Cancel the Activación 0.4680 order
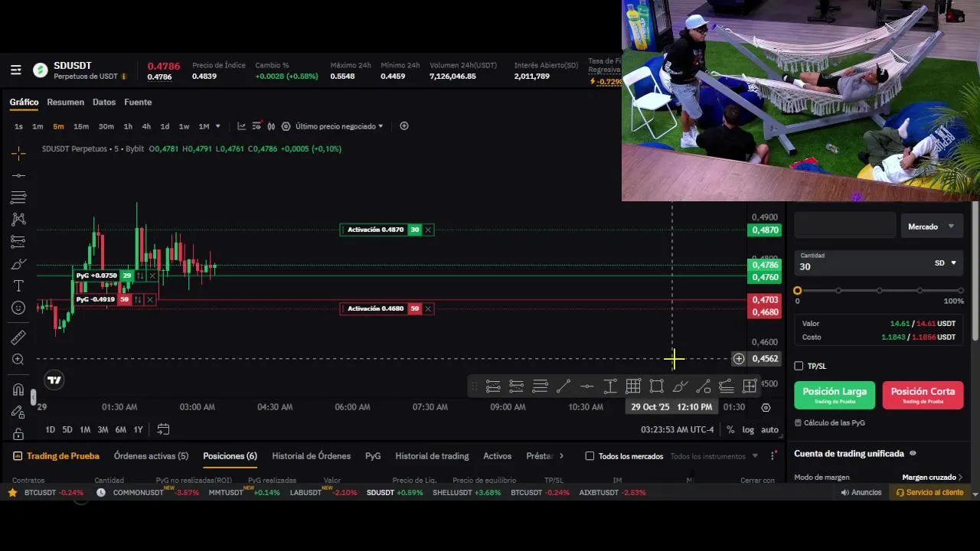The height and width of the screenshot is (551, 980). pyautogui.click(x=428, y=308)
